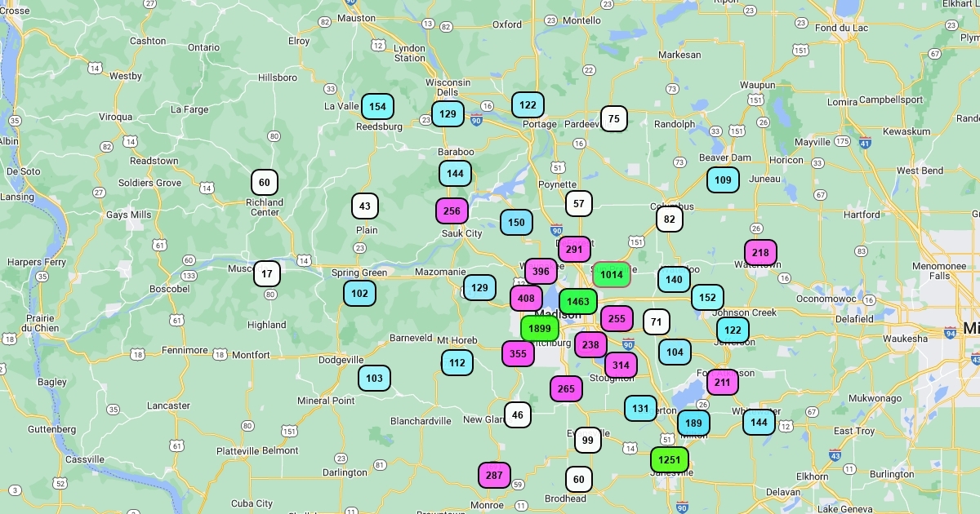Click the green 1899 marker near Madison

[540, 329]
